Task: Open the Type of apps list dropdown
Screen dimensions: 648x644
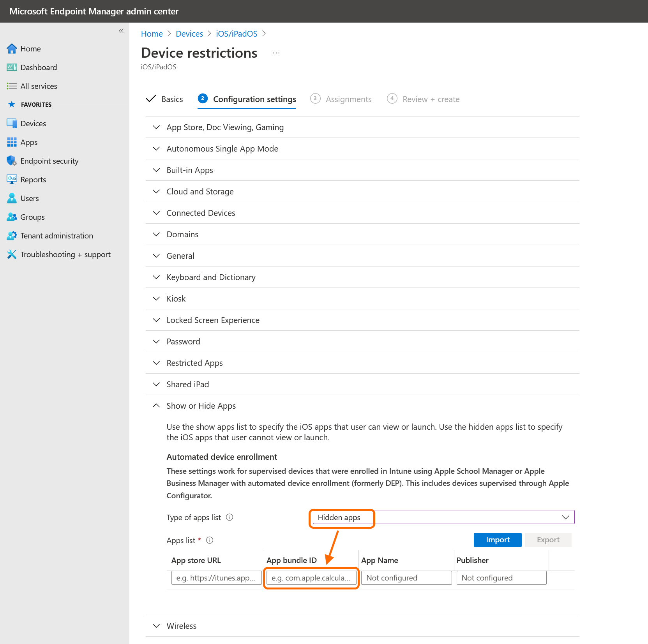Action: pos(443,517)
